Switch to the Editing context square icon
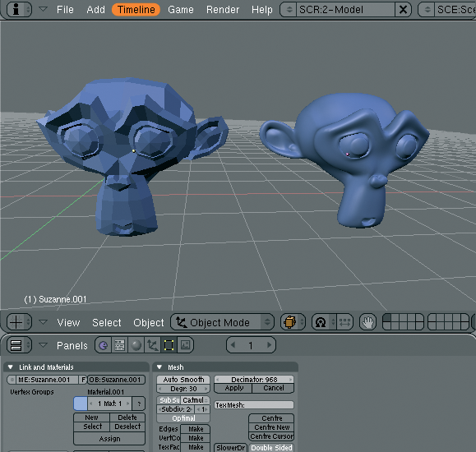476x452 pixels. tap(169, 345)
